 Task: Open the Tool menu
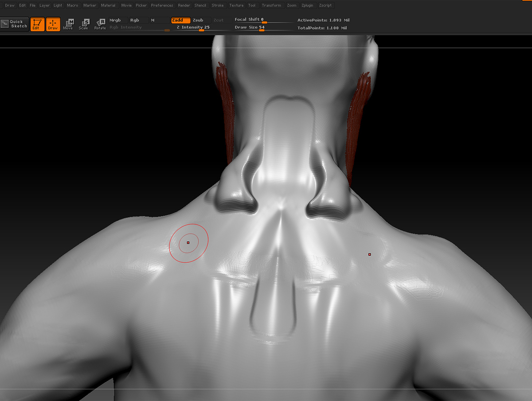pyautogui.click(x=252, y=5)
